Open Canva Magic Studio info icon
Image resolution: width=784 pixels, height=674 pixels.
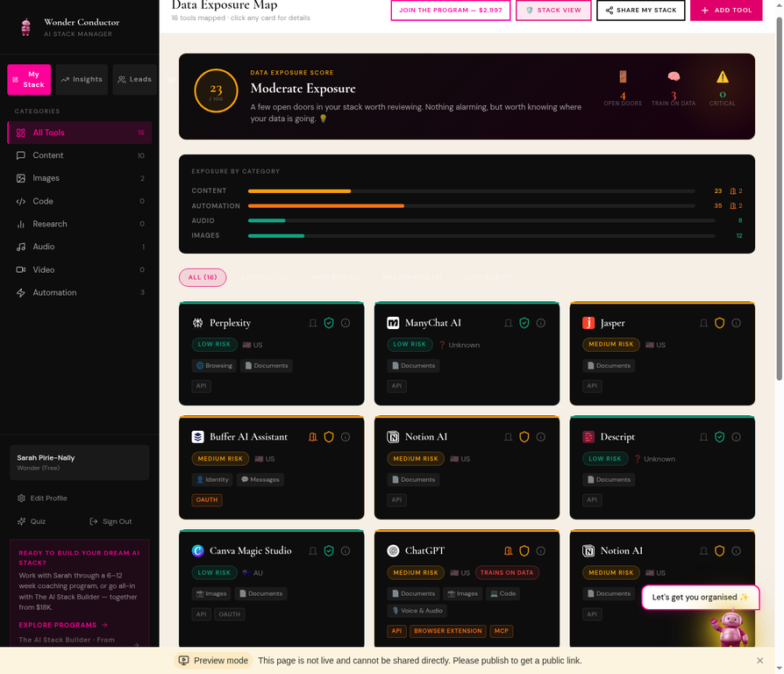(346, 551)
